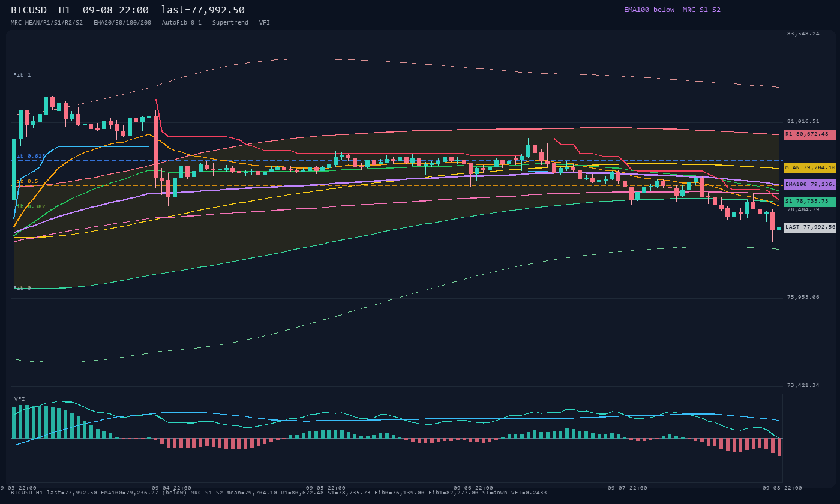Click the AutoFib 0-1 indicator label

click(182, 23)
